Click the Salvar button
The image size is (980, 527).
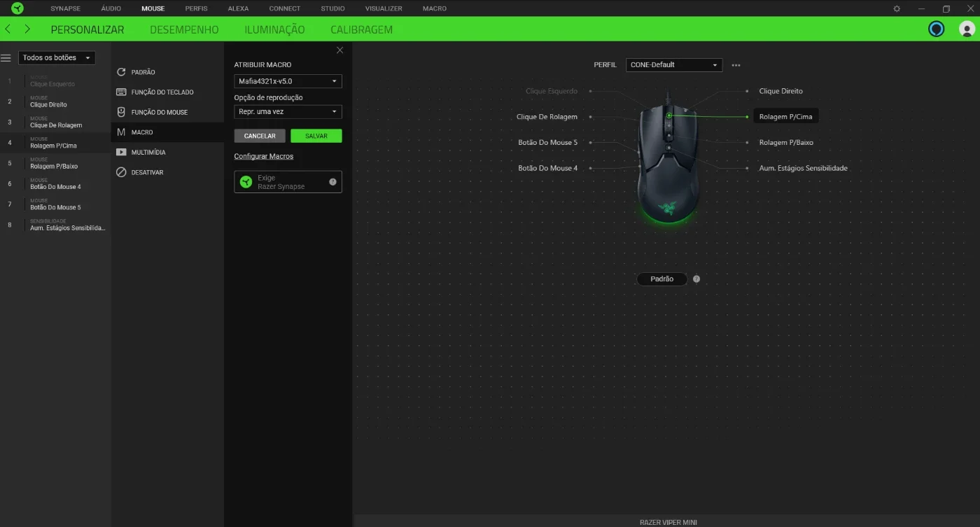[316, 136]
